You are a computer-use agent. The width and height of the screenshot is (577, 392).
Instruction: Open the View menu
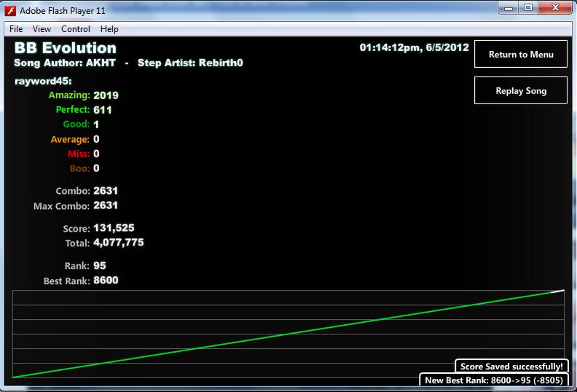[x=42, y=28]
